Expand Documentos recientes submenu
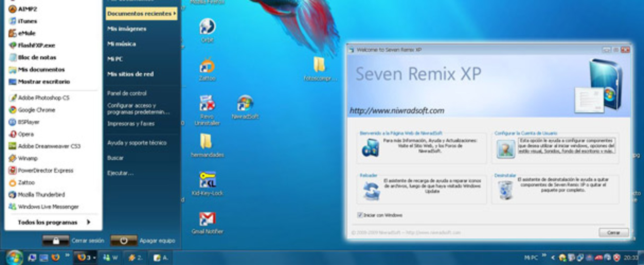The image size is (644, 265). (141, 14)
